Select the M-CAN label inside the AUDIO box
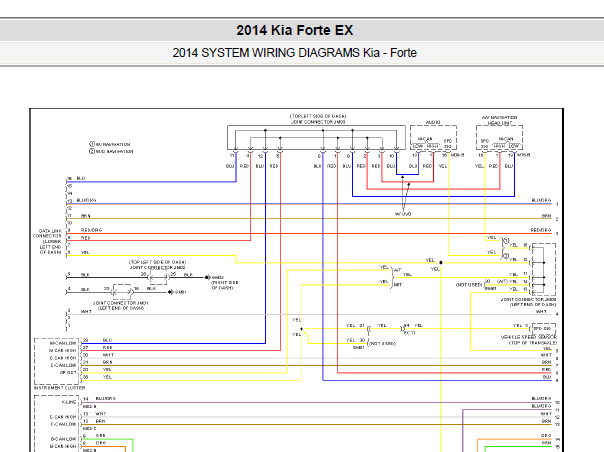604x452 pixels. point(425,139)
